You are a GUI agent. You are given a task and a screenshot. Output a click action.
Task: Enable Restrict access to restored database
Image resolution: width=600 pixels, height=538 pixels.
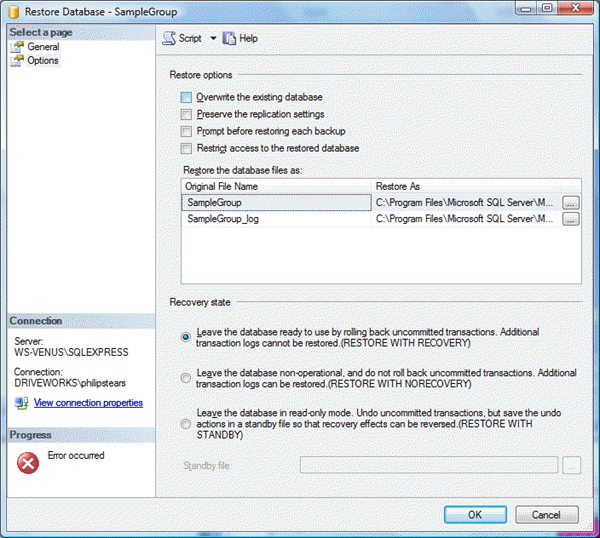[186, 149]
